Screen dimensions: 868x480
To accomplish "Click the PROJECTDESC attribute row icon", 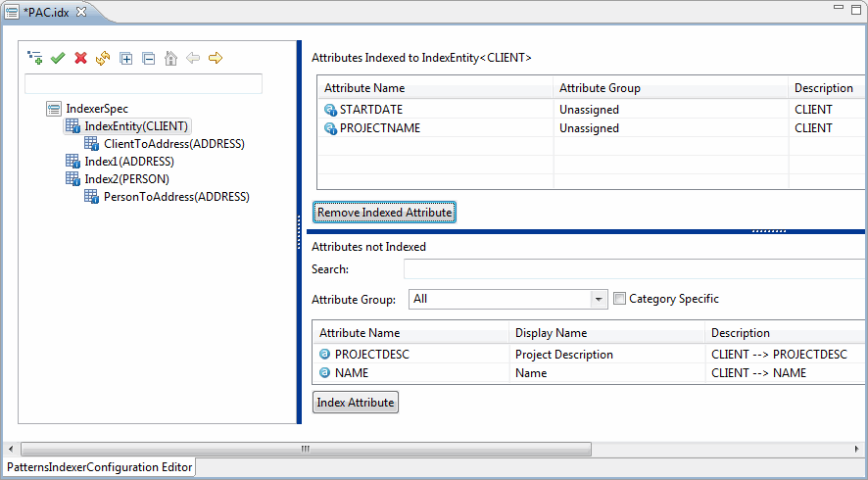I will point(325,355).
